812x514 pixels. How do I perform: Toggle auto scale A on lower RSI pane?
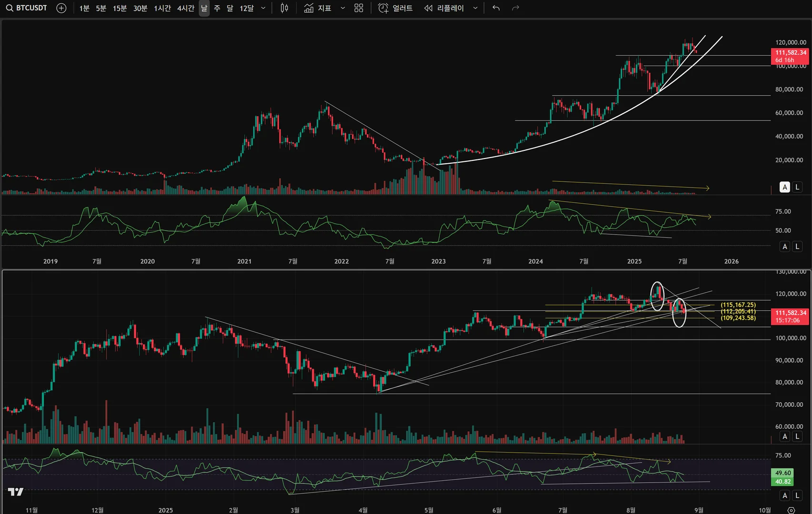[x=785, y=495]
